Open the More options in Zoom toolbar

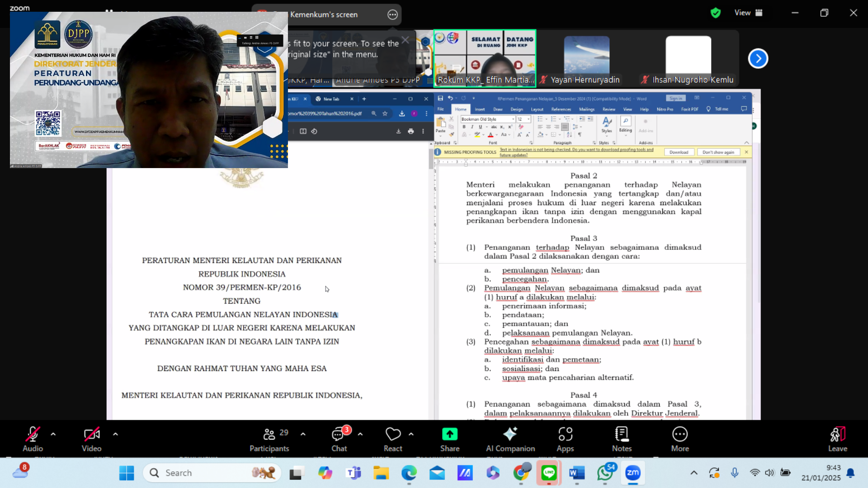680,439
